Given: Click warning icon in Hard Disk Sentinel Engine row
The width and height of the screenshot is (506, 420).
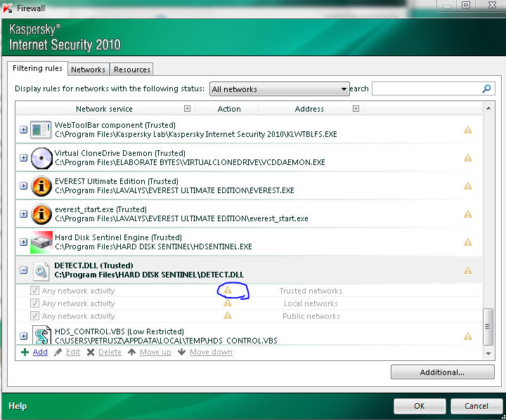Looking at the screenshot, I should [x=468, y=242].
